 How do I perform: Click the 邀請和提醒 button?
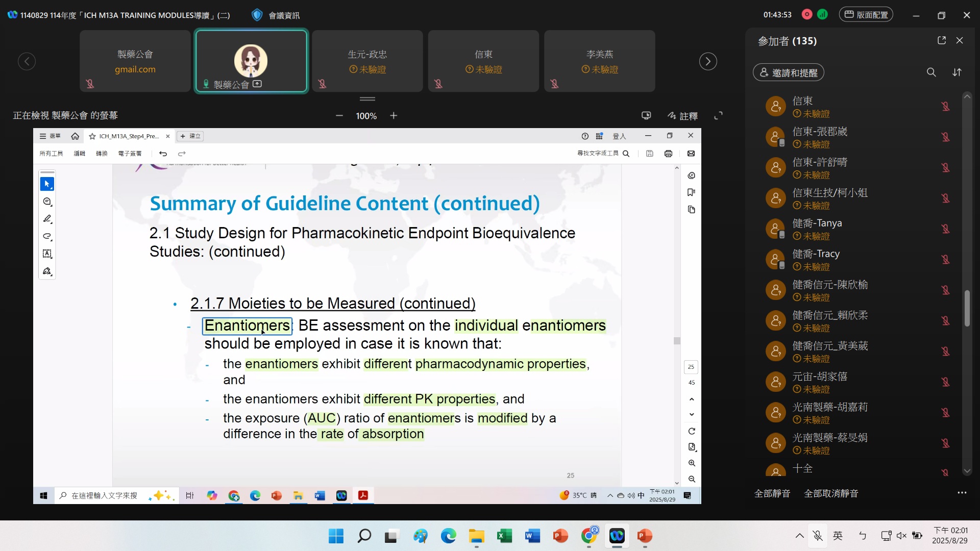(789, 72)
